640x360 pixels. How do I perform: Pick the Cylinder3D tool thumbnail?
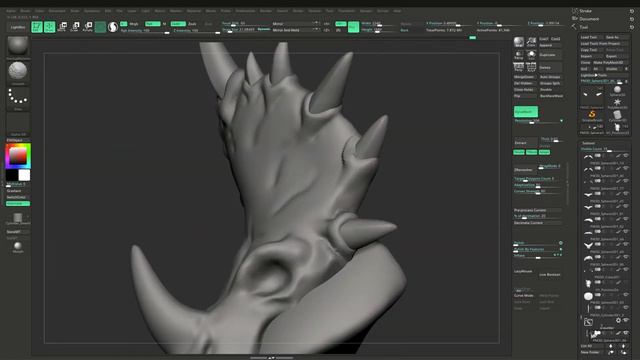tap(617, 116)
